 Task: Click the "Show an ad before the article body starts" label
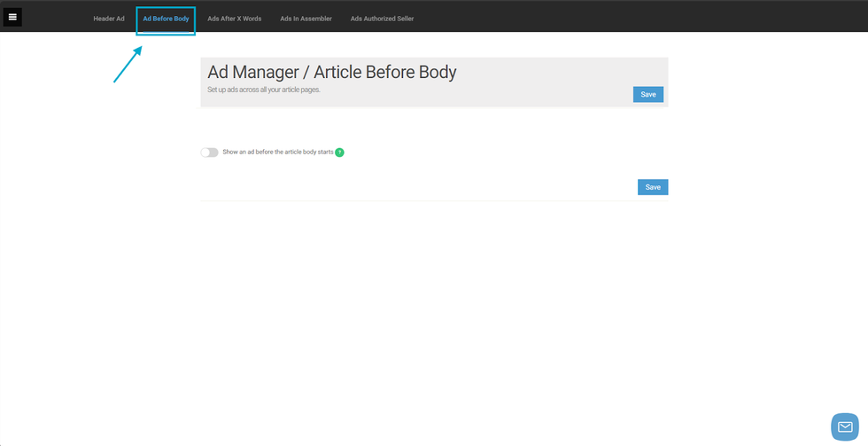[x=277, y=153]
